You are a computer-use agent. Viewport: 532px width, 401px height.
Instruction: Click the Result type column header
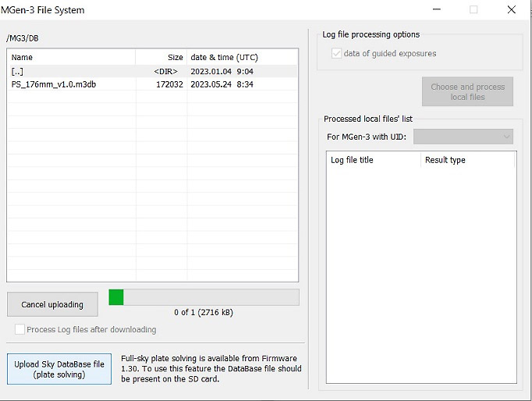468,160
